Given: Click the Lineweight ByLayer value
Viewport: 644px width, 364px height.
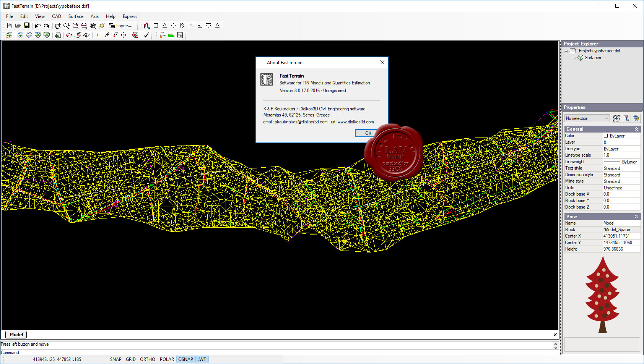Looking at the screenshot, I should 621,162.
